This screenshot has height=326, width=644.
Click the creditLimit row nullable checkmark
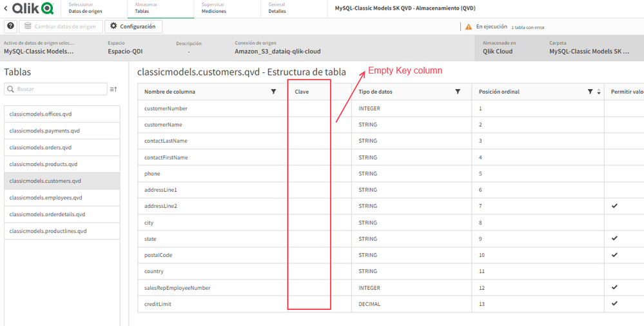(614, 303)
